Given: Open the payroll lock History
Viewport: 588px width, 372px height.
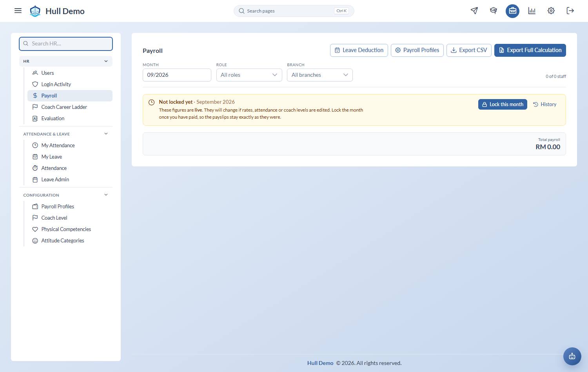Looking at the screenshot, I should click(545, 104).
